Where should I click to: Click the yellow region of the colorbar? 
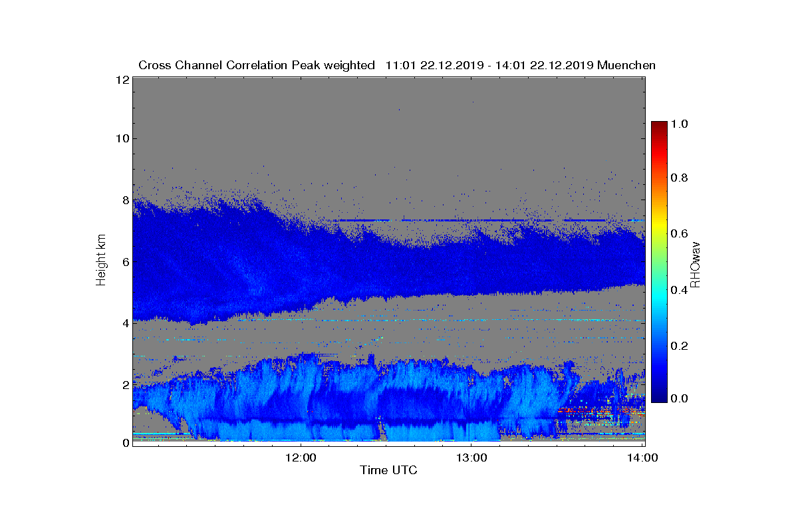pos(659,226)
